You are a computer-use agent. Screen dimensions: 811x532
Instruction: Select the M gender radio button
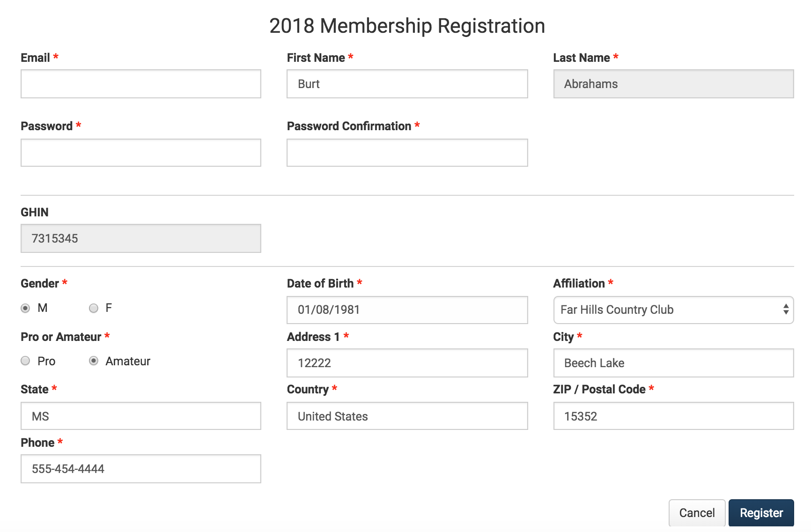[25, 308]
